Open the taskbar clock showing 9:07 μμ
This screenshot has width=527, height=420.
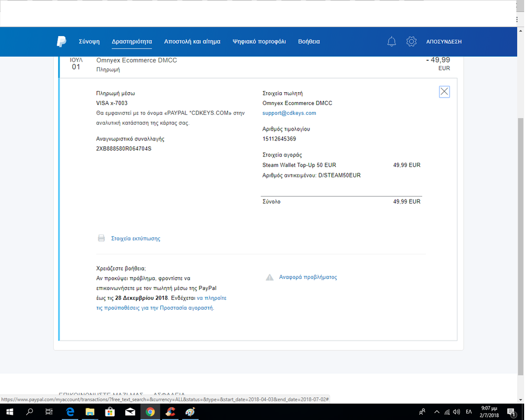pyautogui.click(x=489, y=412)
